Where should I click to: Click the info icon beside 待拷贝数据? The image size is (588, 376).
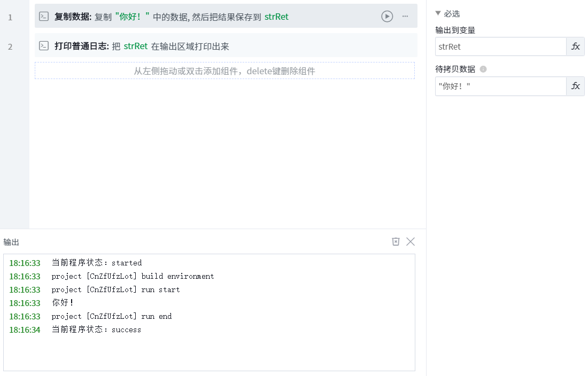[483, 69]
